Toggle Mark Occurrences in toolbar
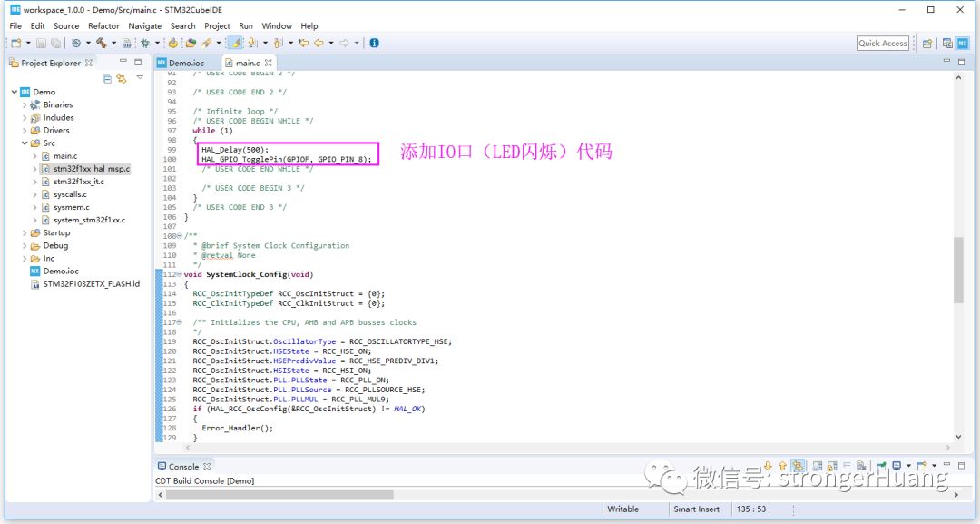This screenshot has height=524, width=980. [x=236, y=44]
